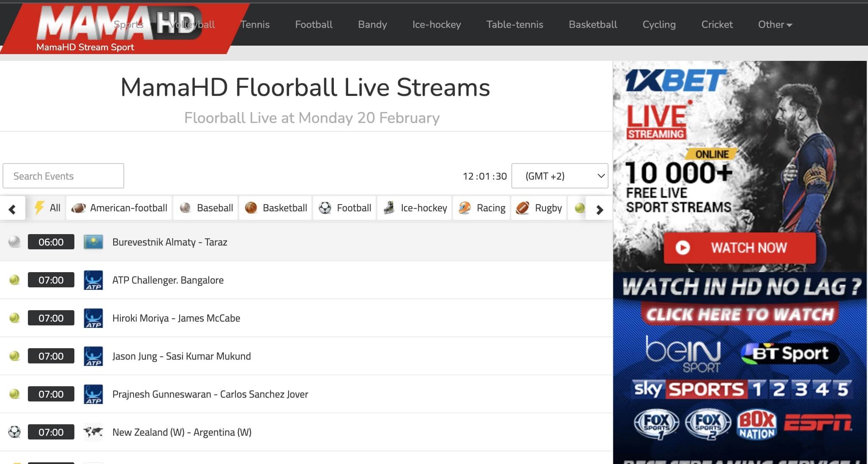The width and height of the screenshot is (868, 464).
Task: Select the Ice-hockey skate filter
Action: tap(389, 208)
